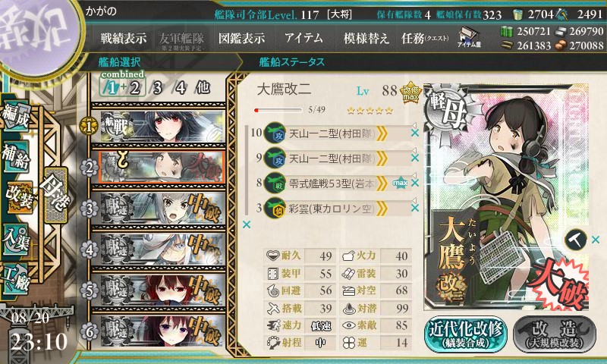Screen dimensions: 607x364
Task: Select fleet tab 3
Action: [157, 88]
